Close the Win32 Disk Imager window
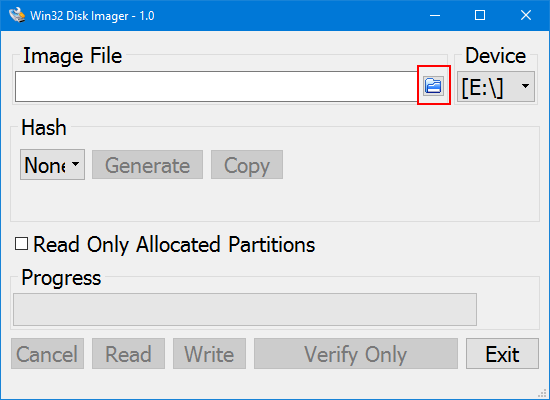The width and height of the screenshot is (550, 400). pyautogui.click(x=526, y=15)
